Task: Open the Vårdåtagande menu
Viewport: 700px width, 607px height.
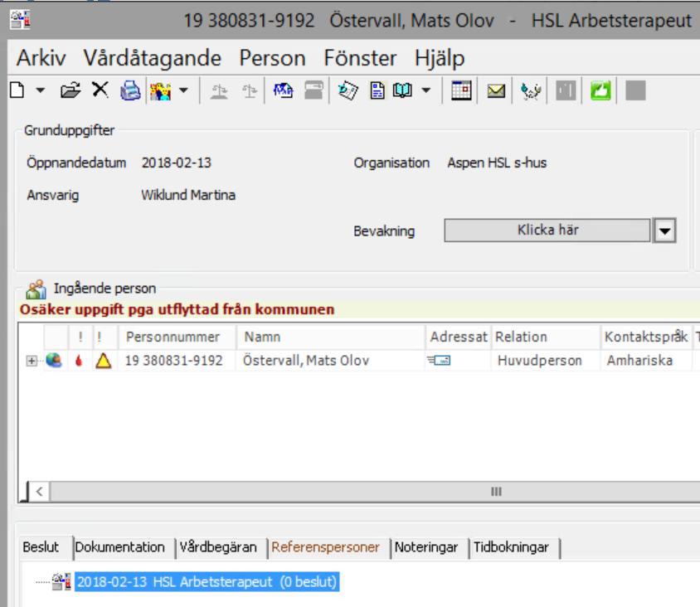Action: (153, 59)
